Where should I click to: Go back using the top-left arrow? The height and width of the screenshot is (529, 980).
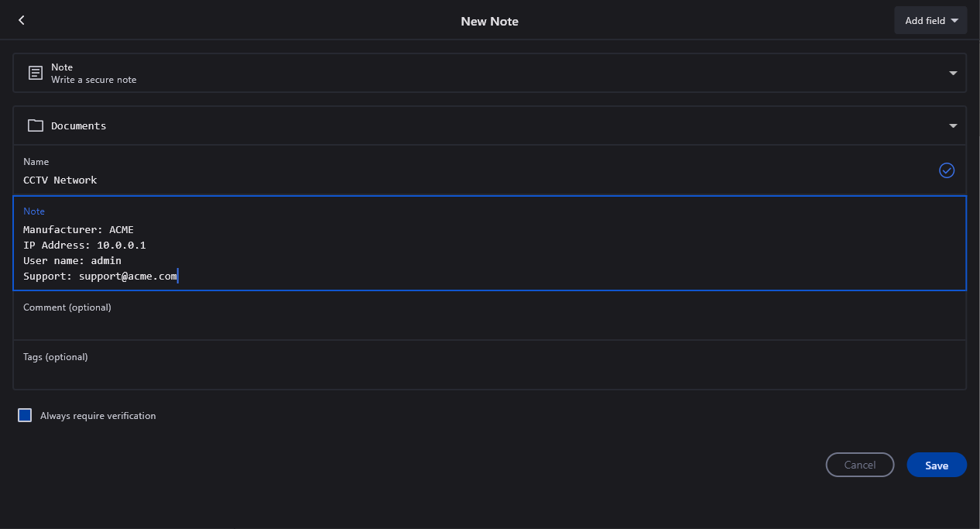coord(22,20)
